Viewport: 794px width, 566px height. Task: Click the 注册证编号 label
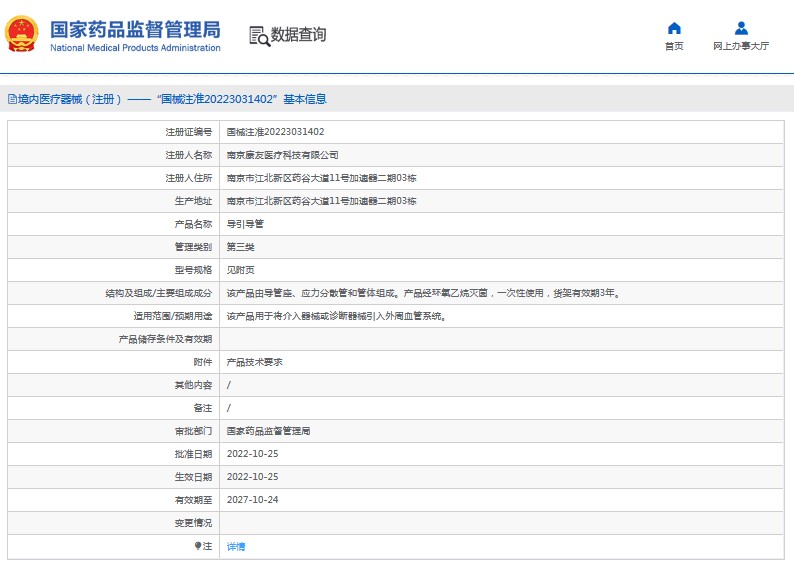189,132
